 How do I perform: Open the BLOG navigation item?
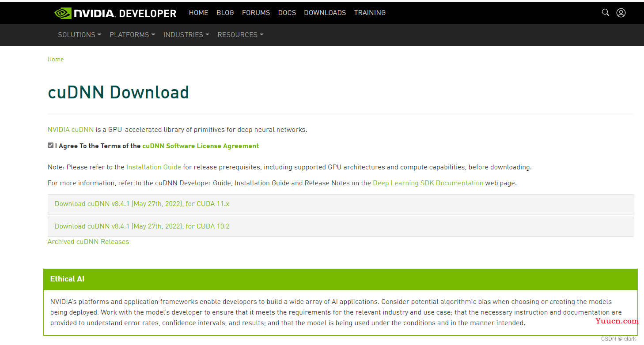pos(225,13)
